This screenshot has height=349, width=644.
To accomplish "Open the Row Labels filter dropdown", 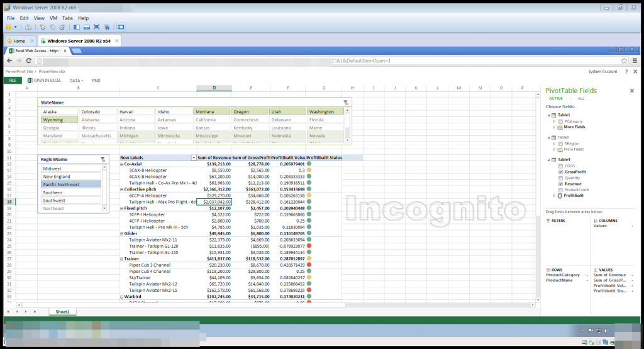I will [x=194, y=158].
